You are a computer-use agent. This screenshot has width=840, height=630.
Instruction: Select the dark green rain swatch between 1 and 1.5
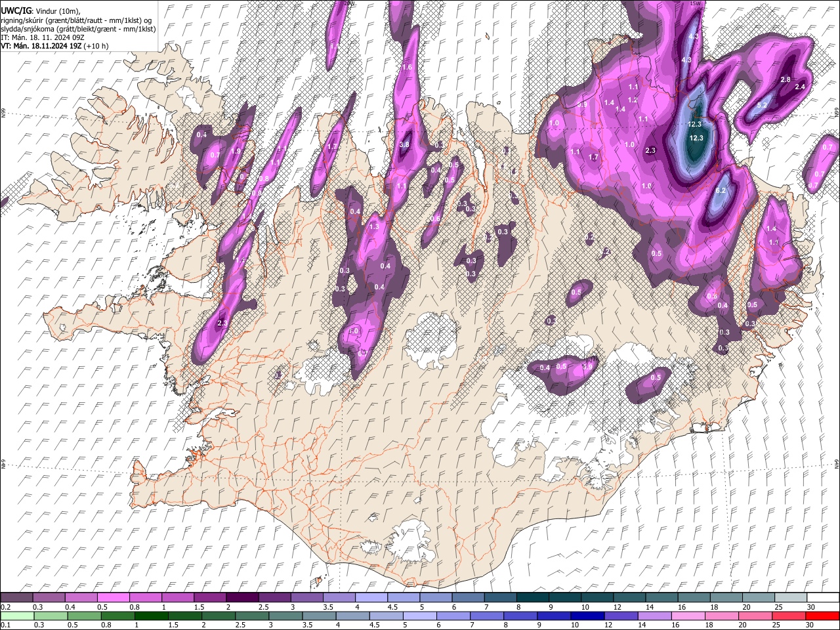(x=152, y=616)
